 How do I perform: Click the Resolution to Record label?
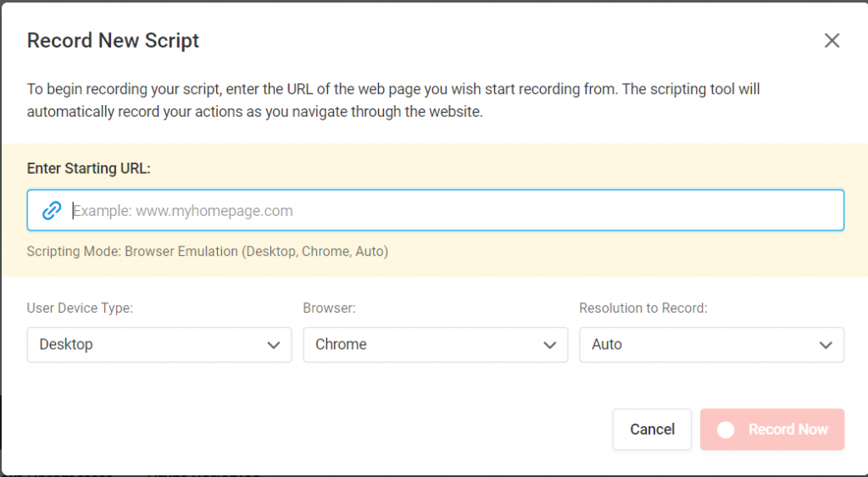click(x=643, y=308)
